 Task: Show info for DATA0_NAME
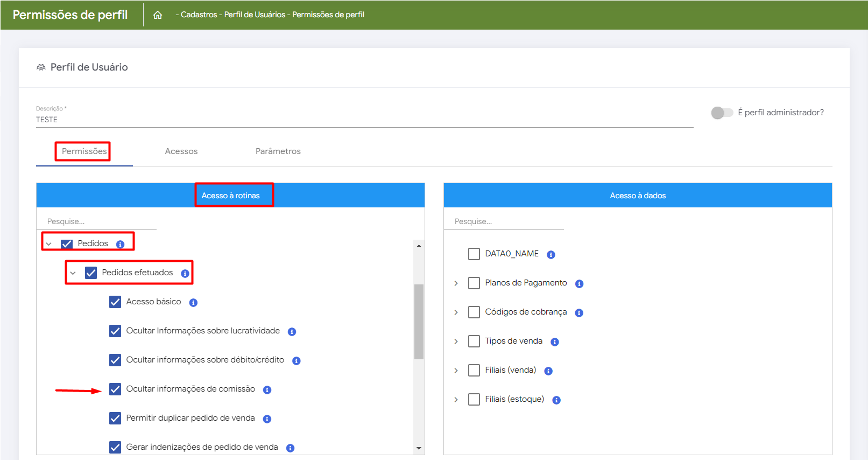[x=551, y=255]
